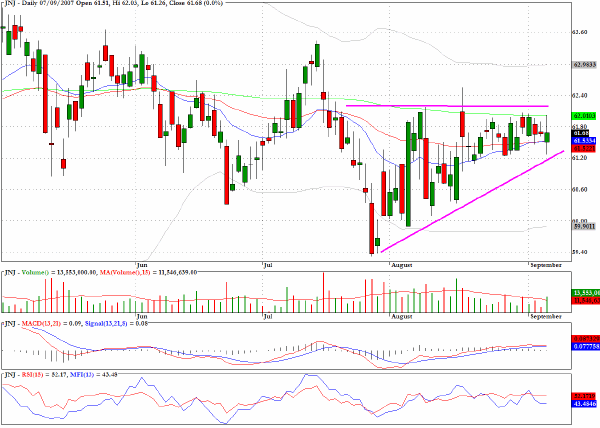
Task: Select the horizontal magenta resistance trendline
Action: (447, 106)
